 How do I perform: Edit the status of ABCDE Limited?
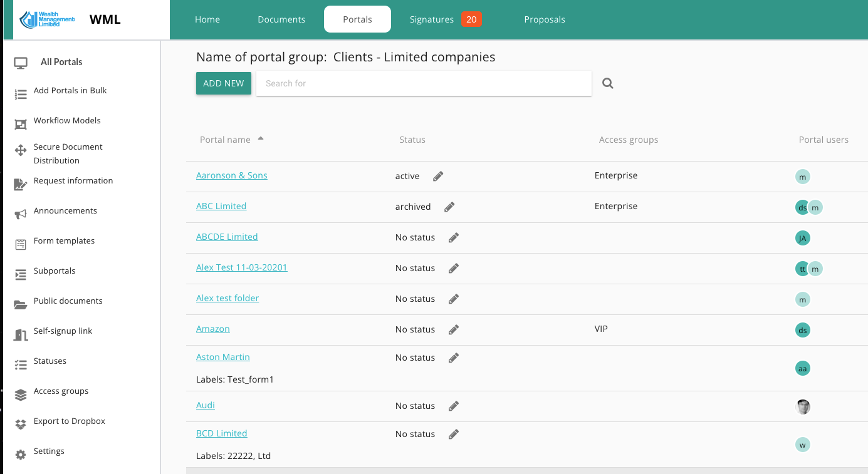453,237
